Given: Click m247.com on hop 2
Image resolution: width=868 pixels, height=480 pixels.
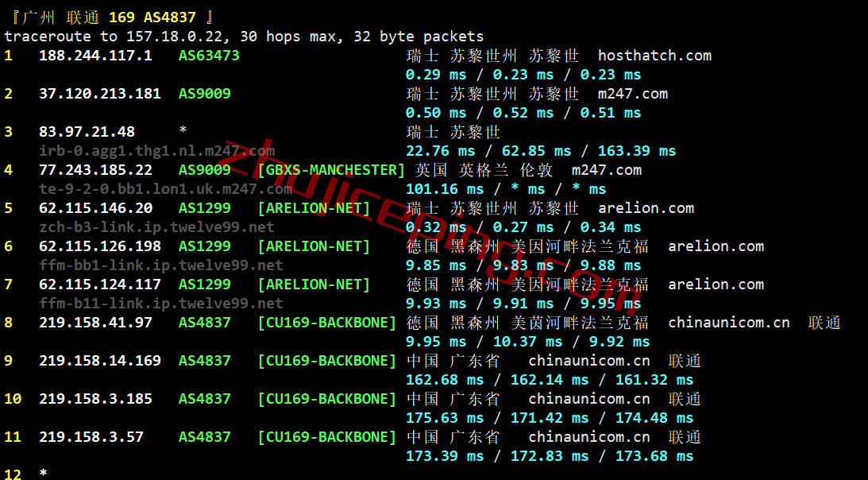Looking at the screenshot, I should pyautogui.click(x=633, y=94).
